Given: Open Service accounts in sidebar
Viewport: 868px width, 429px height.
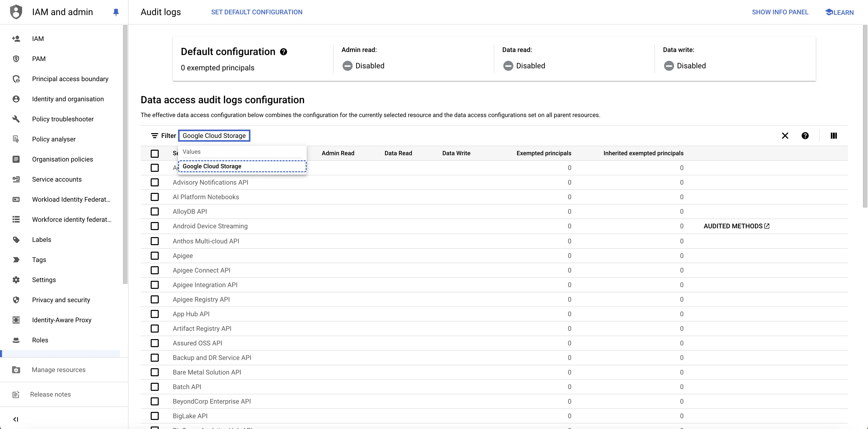Looking at the screenshot, I should pos(57,179).
